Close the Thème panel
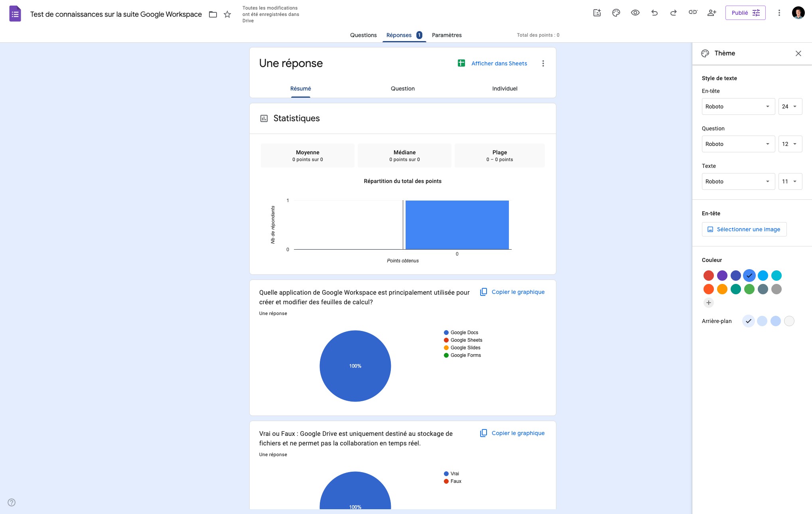Screen dimensions: 812x514 click(798, 53)
